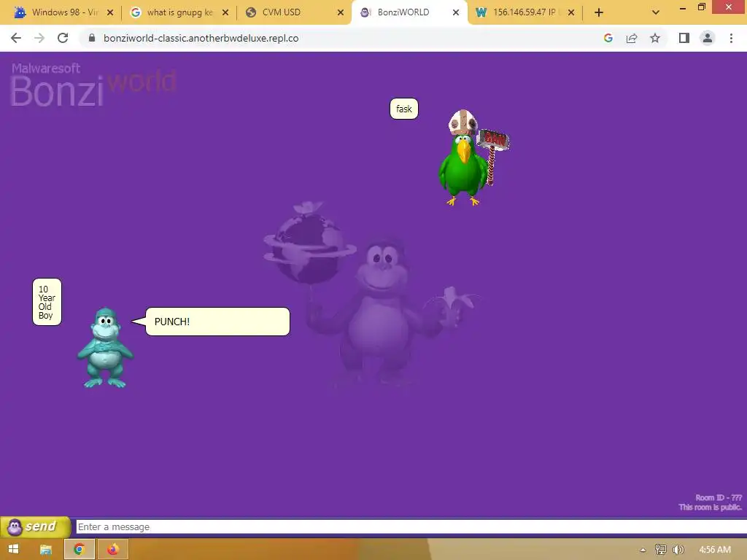
Task: Click 'This room is public.' text
Action: point(711,507)
